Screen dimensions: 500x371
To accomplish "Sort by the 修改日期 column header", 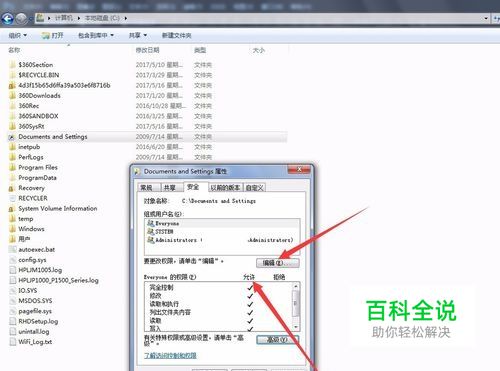I will click(148, 50).
